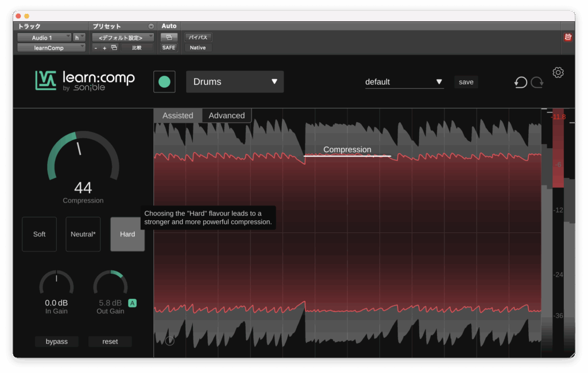This screenshot has width=588, height=373.
Task: Open the Drums profile dropdown
Action: pos(235,81)
